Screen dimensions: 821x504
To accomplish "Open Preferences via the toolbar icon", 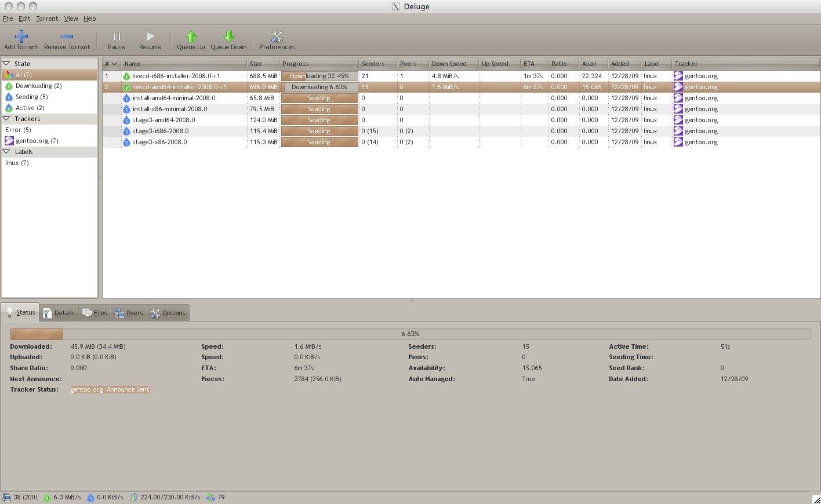I will [277, 35].
